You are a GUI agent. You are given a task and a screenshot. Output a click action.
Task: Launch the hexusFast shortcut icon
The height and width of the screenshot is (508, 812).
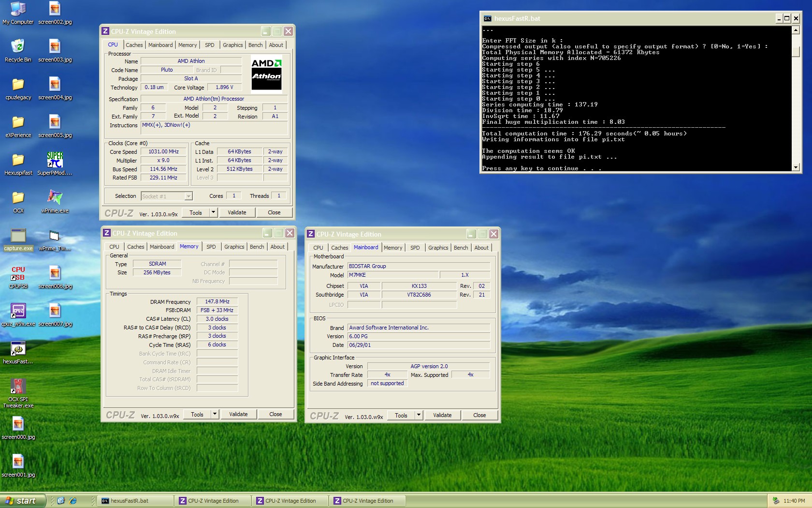[18, 353]
